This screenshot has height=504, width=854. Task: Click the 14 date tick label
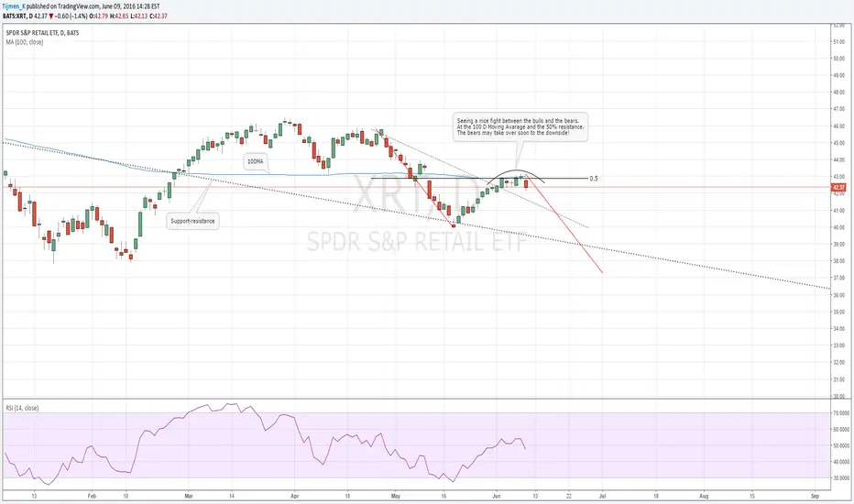pyautogui.click(x=232, y=496)
